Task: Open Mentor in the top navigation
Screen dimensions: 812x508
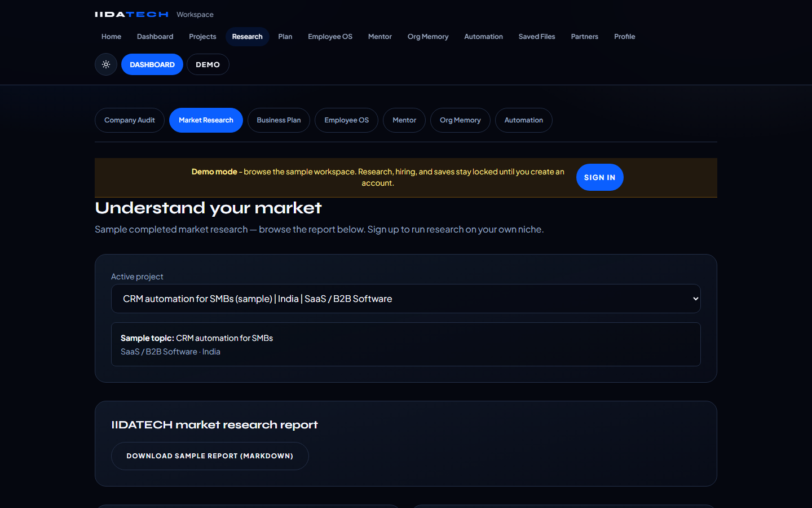Action: coord(380,37)
